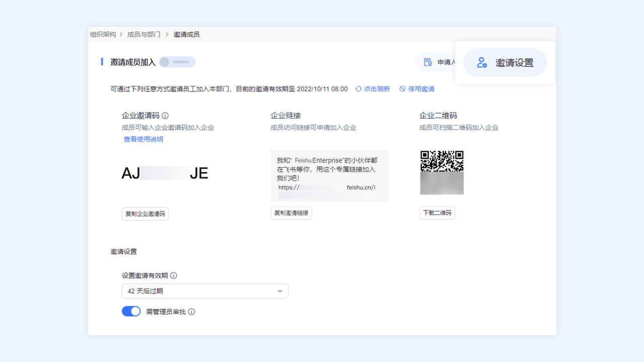
Task: Click the enterprise QR code image
Action: 442,172
